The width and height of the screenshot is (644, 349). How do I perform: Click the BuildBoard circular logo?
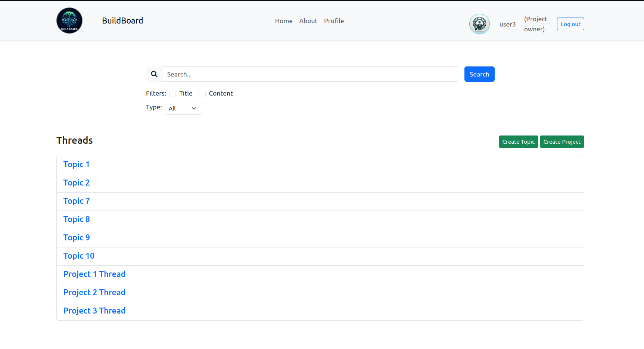69,21
